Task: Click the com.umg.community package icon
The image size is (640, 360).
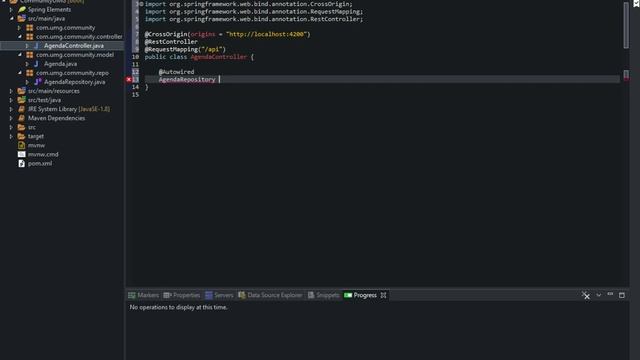Action: pos(30,28)
